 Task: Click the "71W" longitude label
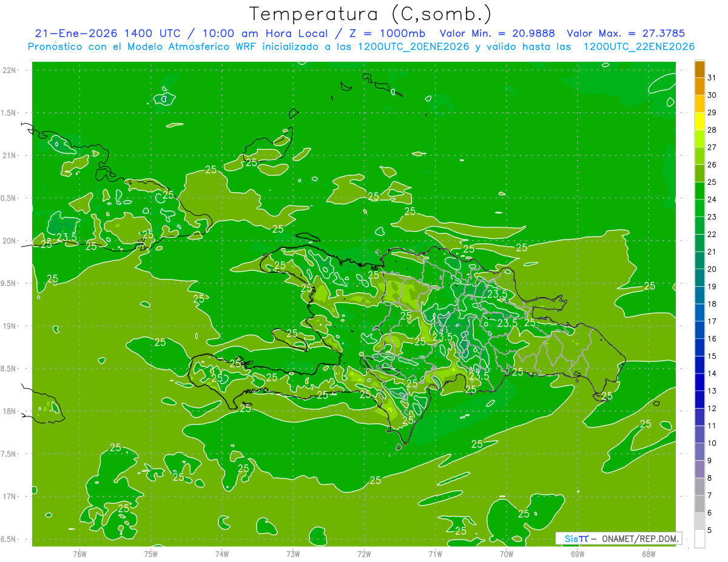tap(435, 554)
